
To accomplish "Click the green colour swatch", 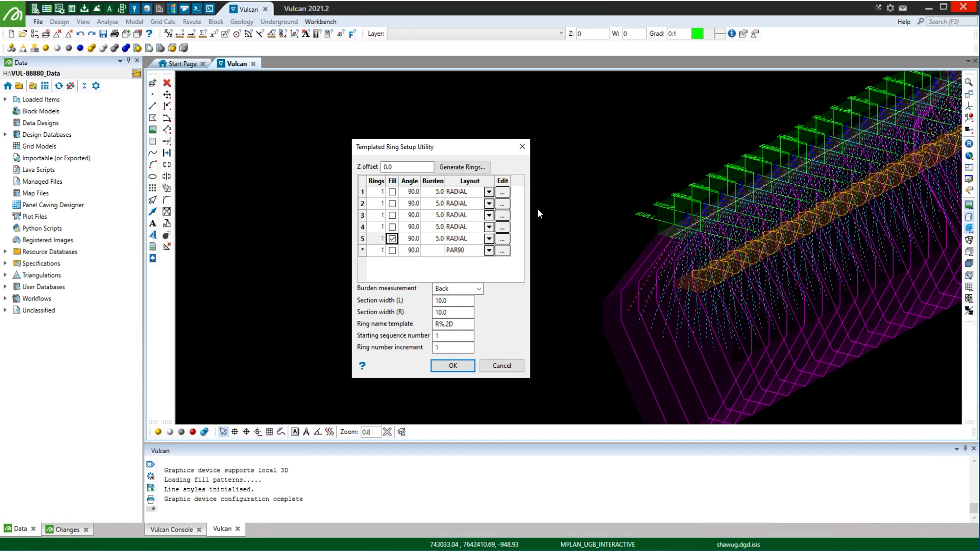I will click(697, 34).
